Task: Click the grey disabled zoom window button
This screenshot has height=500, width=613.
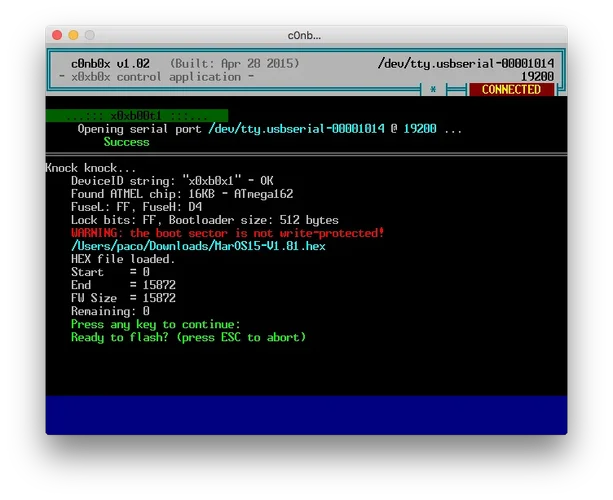Action: (90, 35)
